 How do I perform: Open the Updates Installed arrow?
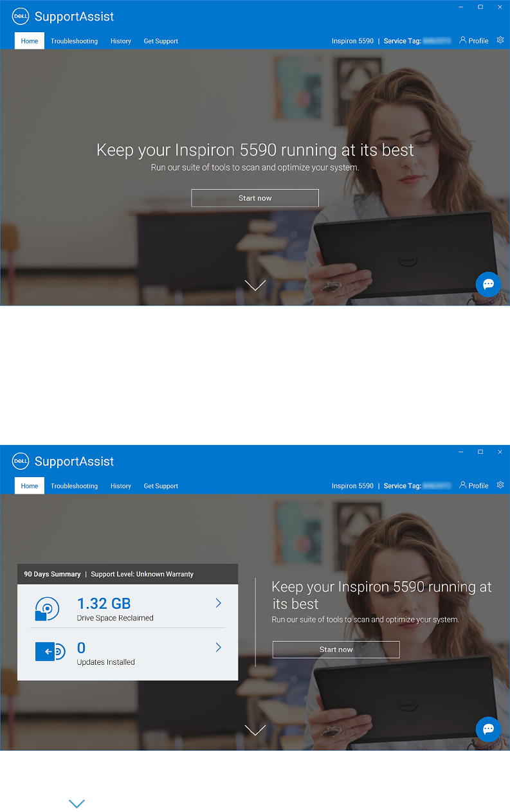point(219,647)
